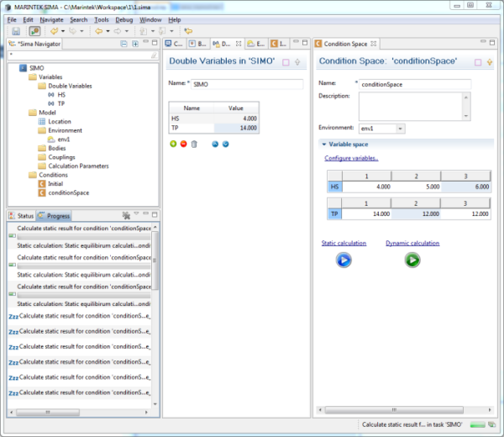Click the blue move up arrow icon
This screenshot has height=437, width=504.
(x=215, y=144)
